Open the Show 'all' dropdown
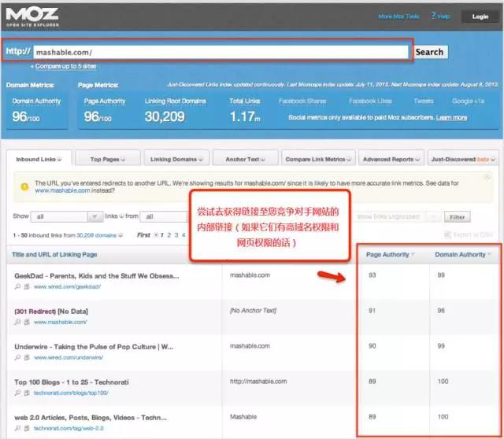This screenshot has height=439, width=504. 69,216
